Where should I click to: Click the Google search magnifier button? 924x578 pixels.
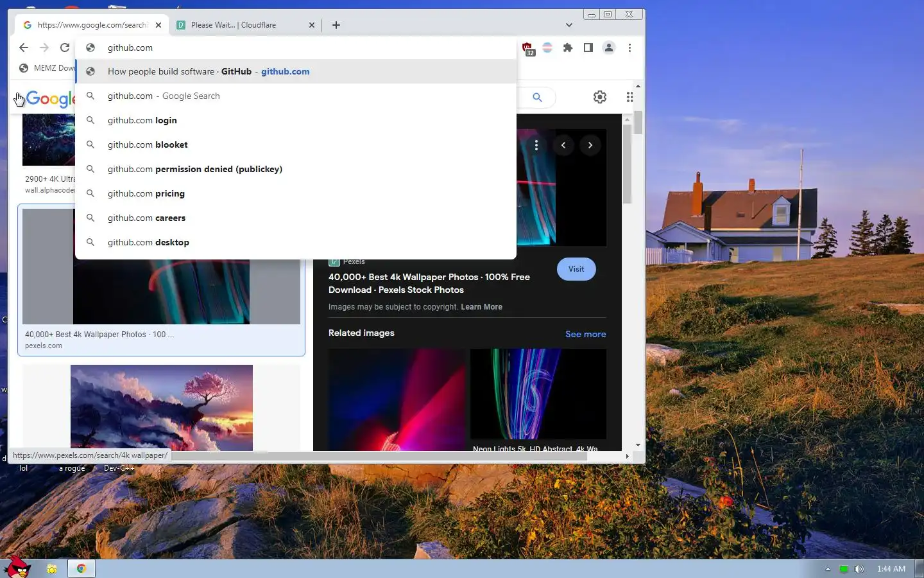537,97
